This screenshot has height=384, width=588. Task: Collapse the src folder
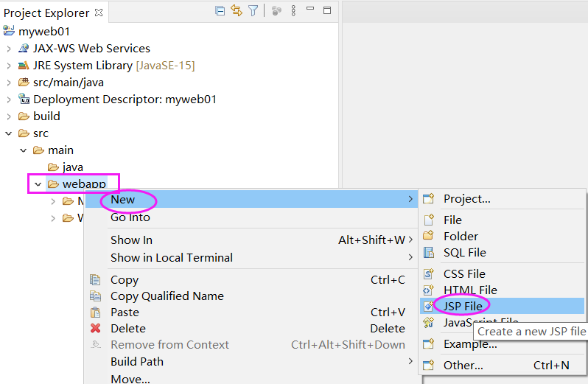[x=9, y=133]
